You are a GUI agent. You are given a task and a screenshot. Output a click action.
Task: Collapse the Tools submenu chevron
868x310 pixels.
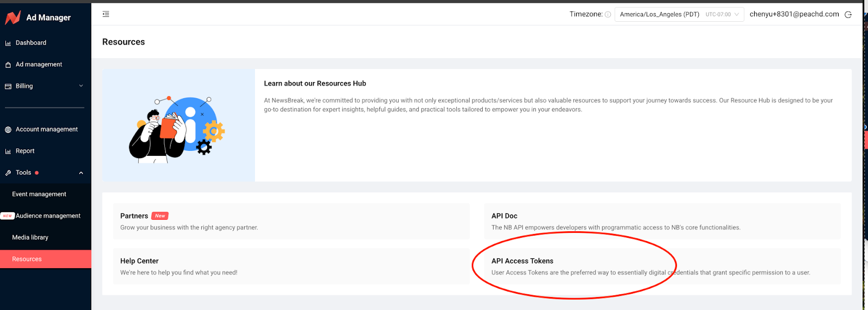coord(81,173)
